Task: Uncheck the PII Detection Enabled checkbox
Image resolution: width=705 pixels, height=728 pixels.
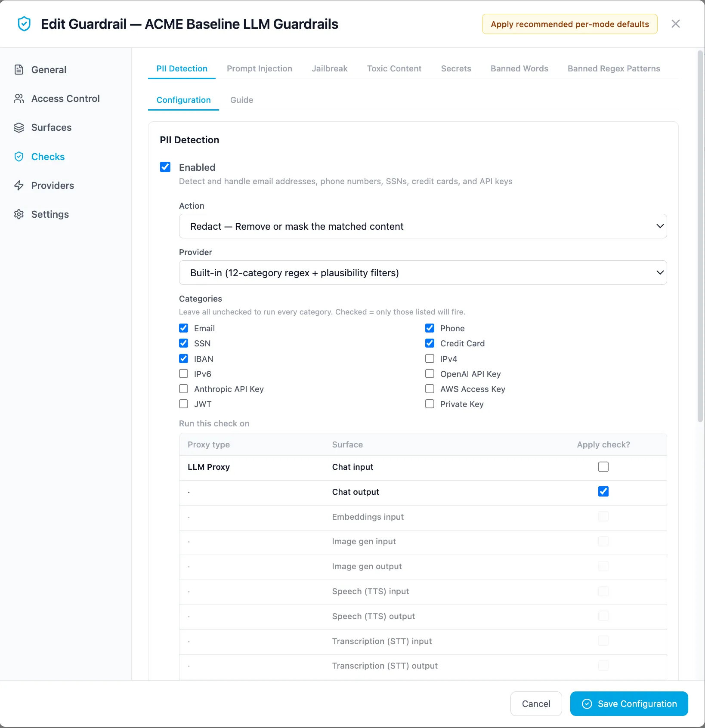Action: click(165, 167)
